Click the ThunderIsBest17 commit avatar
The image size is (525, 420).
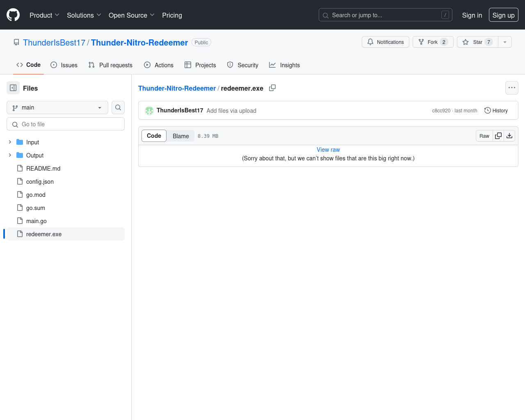(149, 110)
